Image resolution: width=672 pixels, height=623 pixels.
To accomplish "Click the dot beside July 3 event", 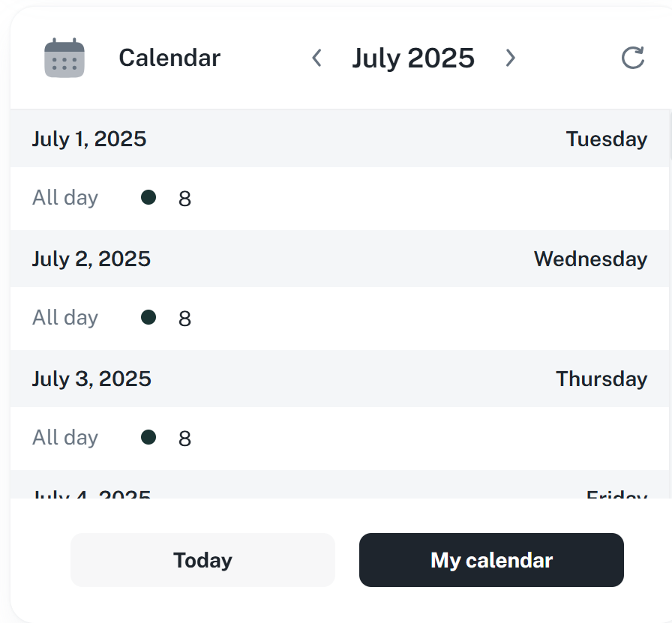I will 148,437.
